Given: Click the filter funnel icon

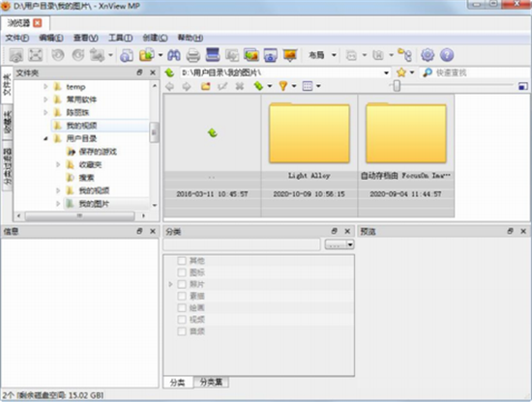Looking at the screenshot, I should (282, 86).
